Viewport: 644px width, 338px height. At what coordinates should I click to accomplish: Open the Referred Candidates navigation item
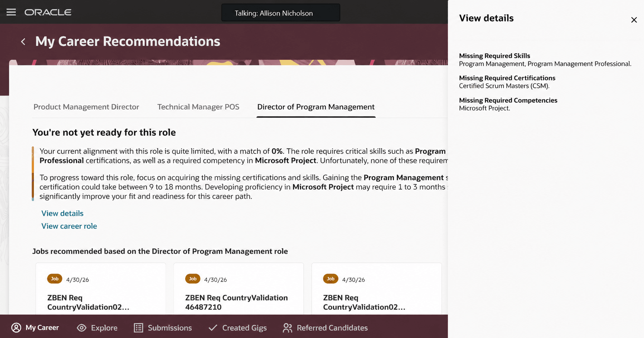tap(325, 328)
